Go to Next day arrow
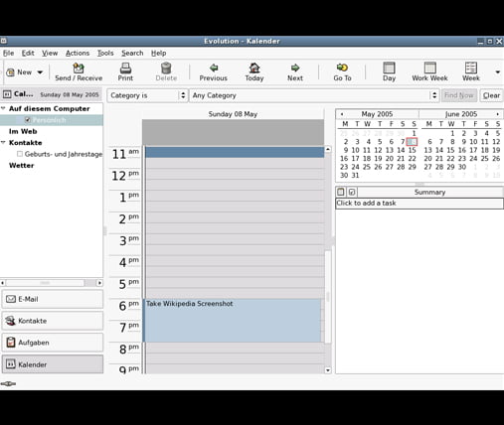Viewport: 504px width, 425px height. click(x=295, y=68)
